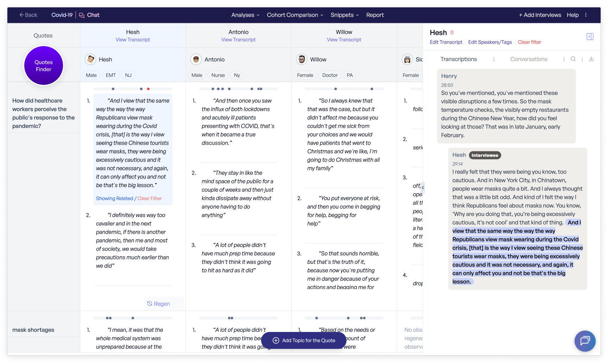Click the red trash icon beside Hesh
Image resolution: width=608 pixels, height=364 pixels.
(452, 33)
